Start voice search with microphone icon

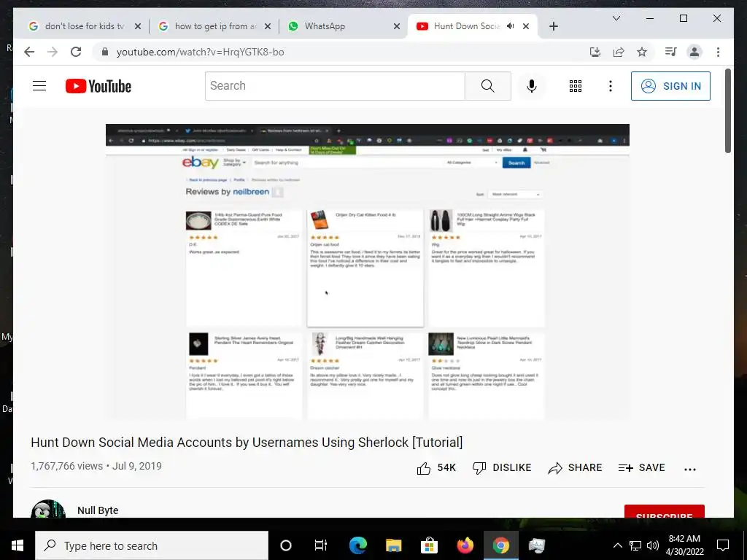(532, 86)
